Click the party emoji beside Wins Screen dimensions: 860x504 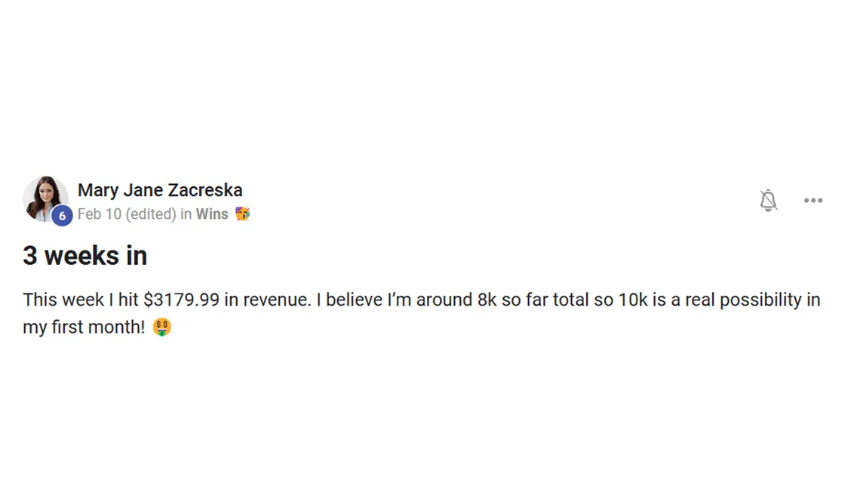(242, 214)
